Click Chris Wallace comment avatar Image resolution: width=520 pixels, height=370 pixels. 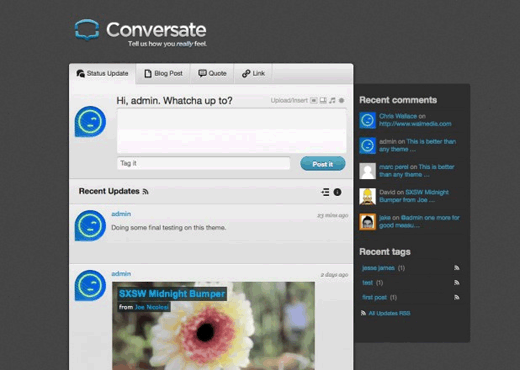point(367,120)
